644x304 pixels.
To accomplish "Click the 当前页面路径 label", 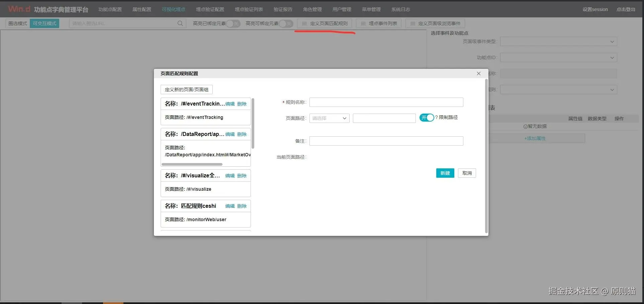I will (x=291, y=157).
